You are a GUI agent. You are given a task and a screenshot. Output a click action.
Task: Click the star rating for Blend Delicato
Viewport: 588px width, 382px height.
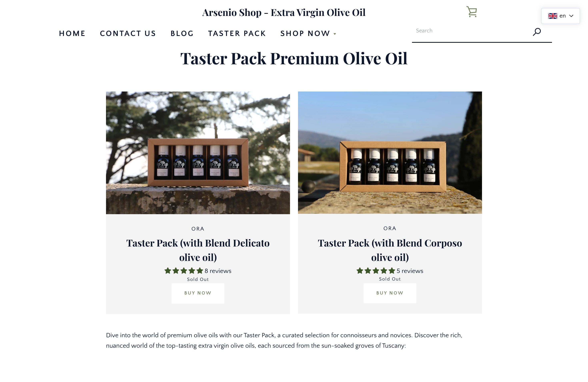(184, 271)
